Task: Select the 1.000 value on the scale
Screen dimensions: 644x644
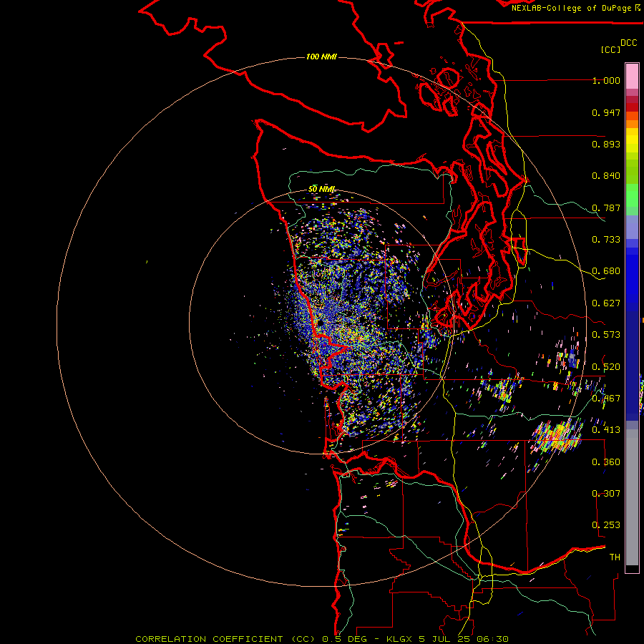Action: 606,80
